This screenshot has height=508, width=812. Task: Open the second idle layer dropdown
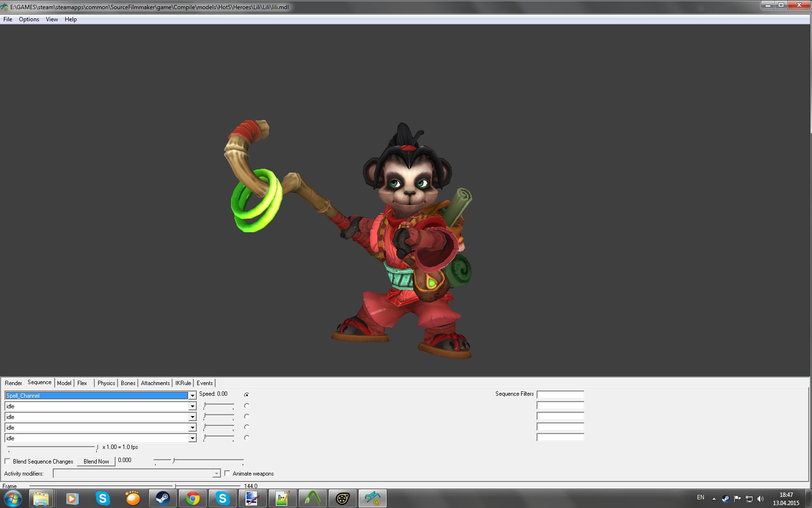(192, 417)
